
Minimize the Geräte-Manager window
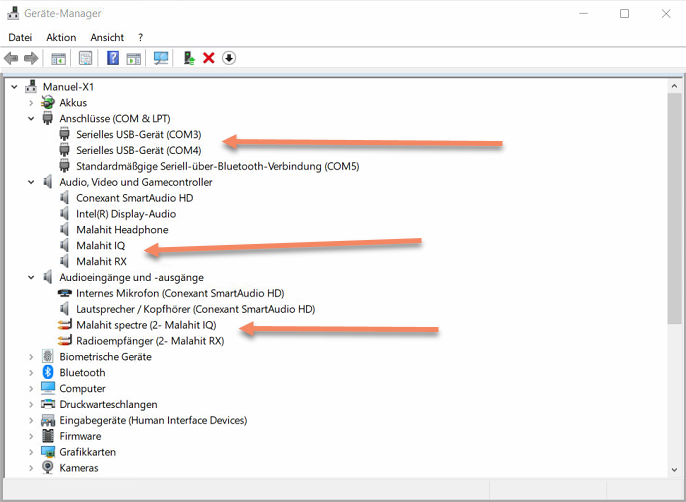(583, 14)
